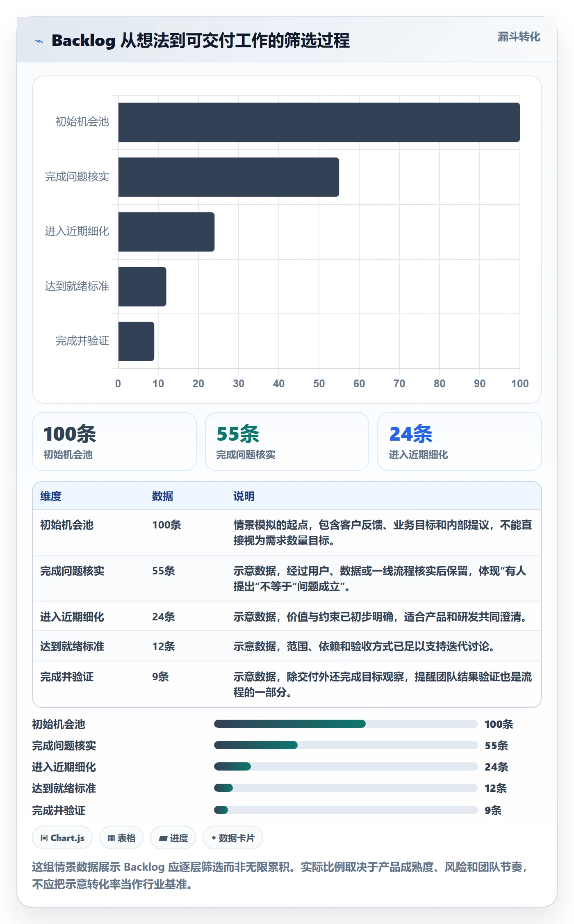The image size is (574, 924).
Task: Click the chart y-axis label 达到就绪标准
Action: 77,286
